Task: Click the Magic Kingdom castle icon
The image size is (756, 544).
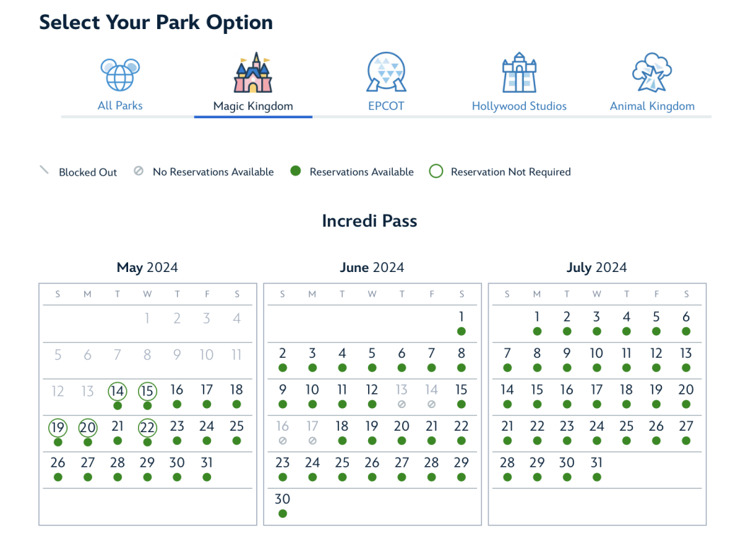Action: [x=253, y=73]
